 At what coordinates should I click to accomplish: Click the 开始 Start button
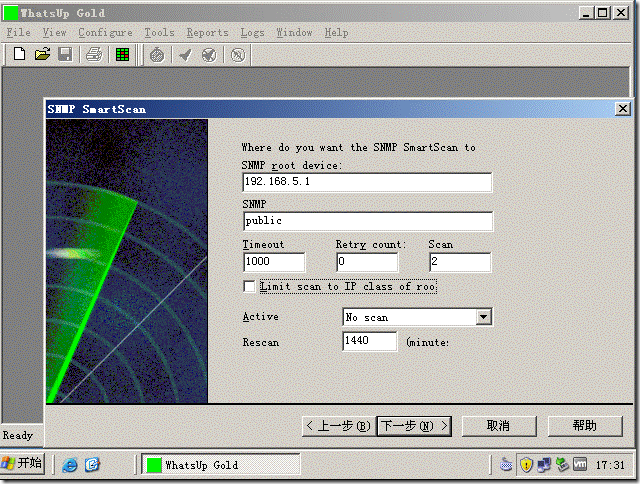coord(22,464)
